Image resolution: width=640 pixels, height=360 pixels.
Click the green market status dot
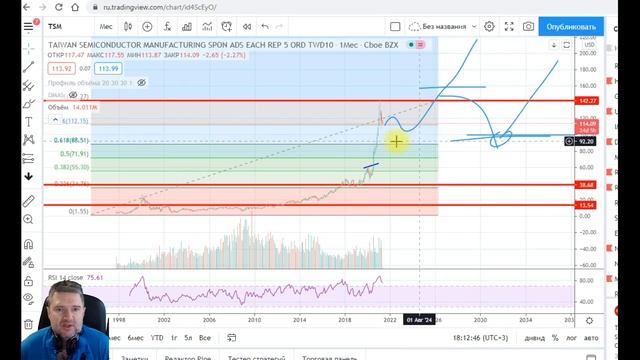[411, 45]
